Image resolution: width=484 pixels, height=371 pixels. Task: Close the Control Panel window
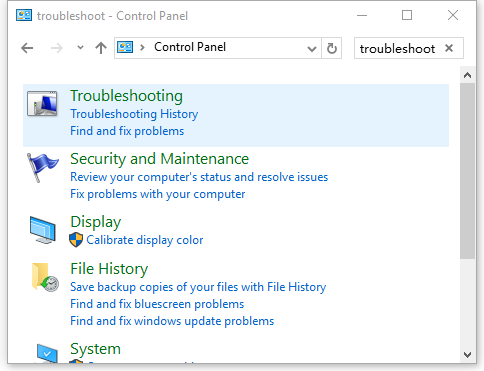[453, 15]
